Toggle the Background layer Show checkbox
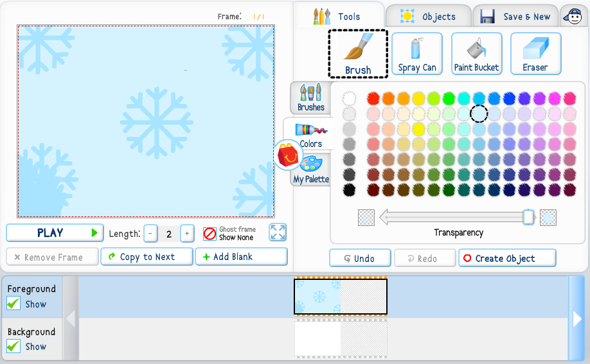Image resolution: width=590 pixels, height=364 pixels. point(13,346)
